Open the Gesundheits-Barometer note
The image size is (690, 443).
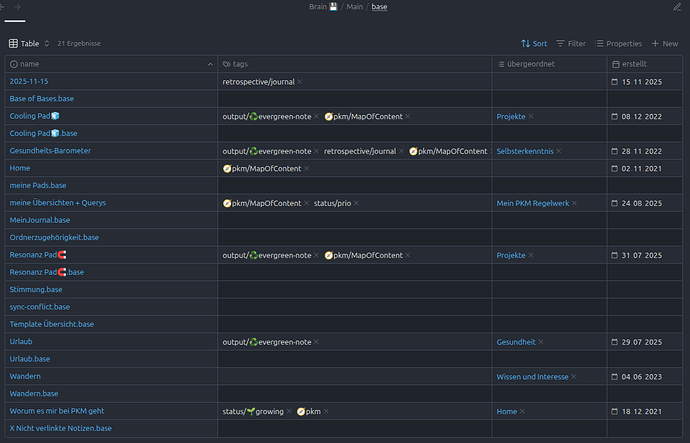coord(51,151)
